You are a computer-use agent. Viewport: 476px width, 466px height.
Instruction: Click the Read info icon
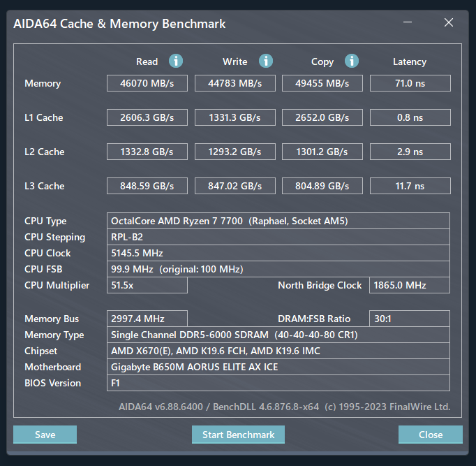coord(176,61)
